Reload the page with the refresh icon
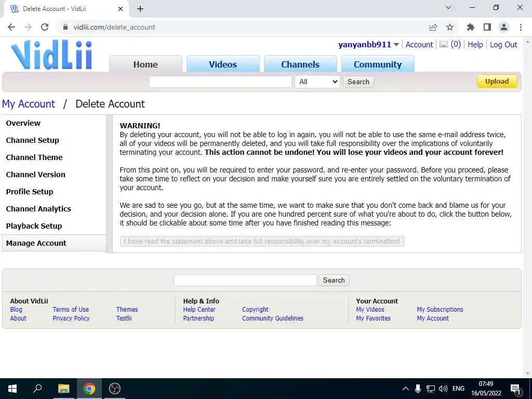Screen dimensions: 532x399 45,27
